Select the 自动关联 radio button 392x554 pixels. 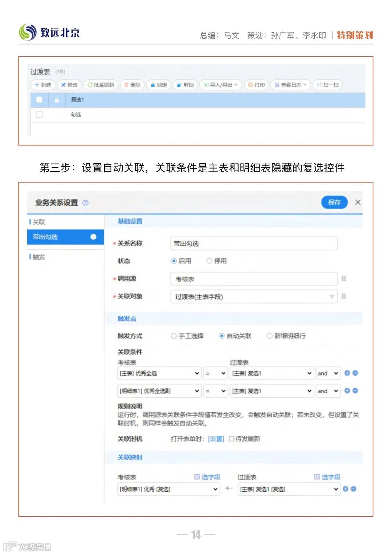coord(221,336)
